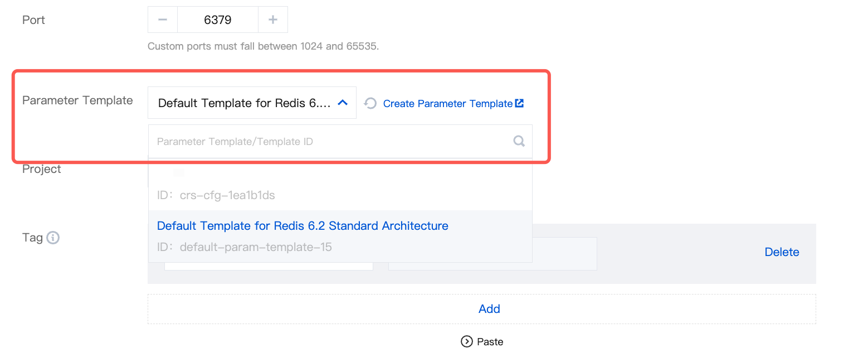Click the Port field showing 6379

tap(218, 20)
